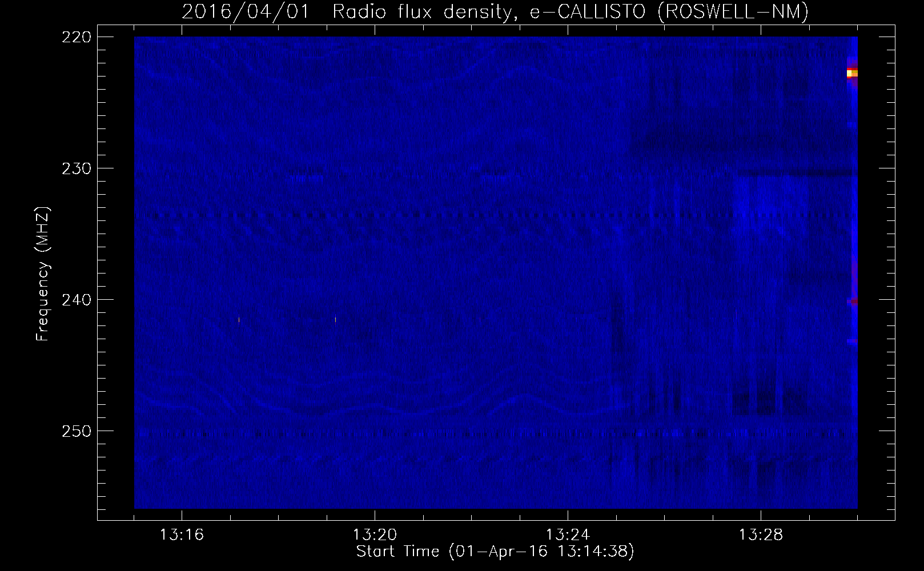Click the 240 frequency tick label
Screen dimensions: 924x571
click(x=76, y=300)
